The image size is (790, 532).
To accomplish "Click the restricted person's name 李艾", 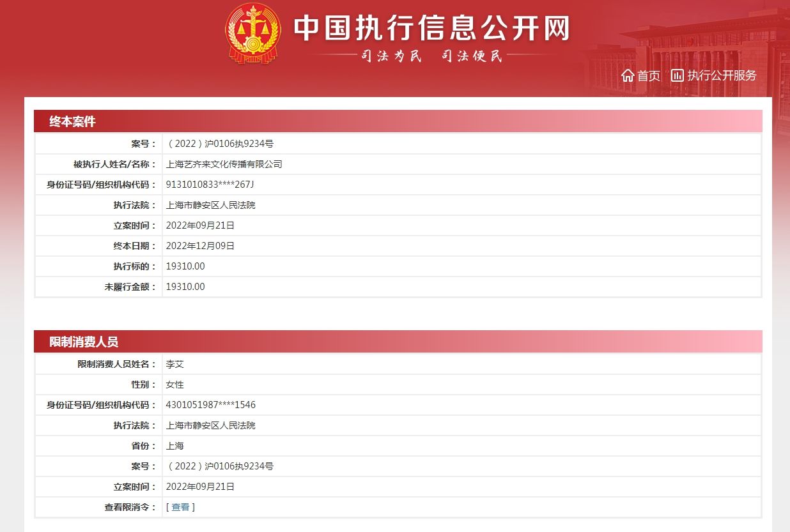I will pyautogui.click(x=174, y=363).
